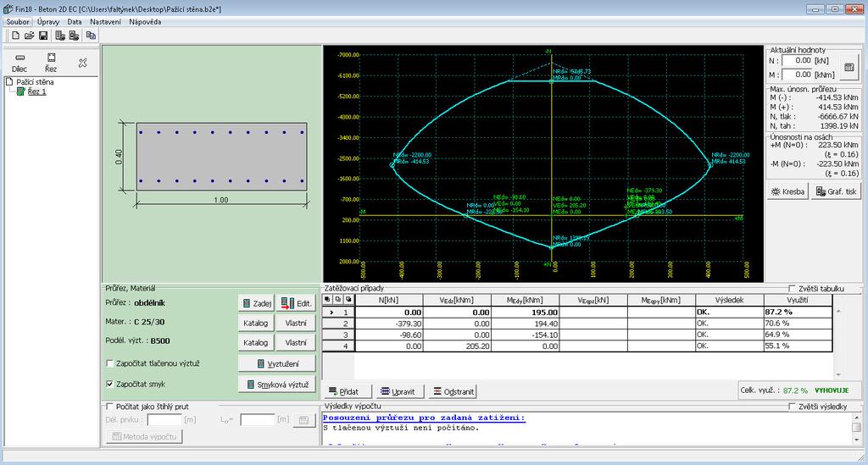Click the first small icon in table header corner
868x465 pixels.
[328, 300]
